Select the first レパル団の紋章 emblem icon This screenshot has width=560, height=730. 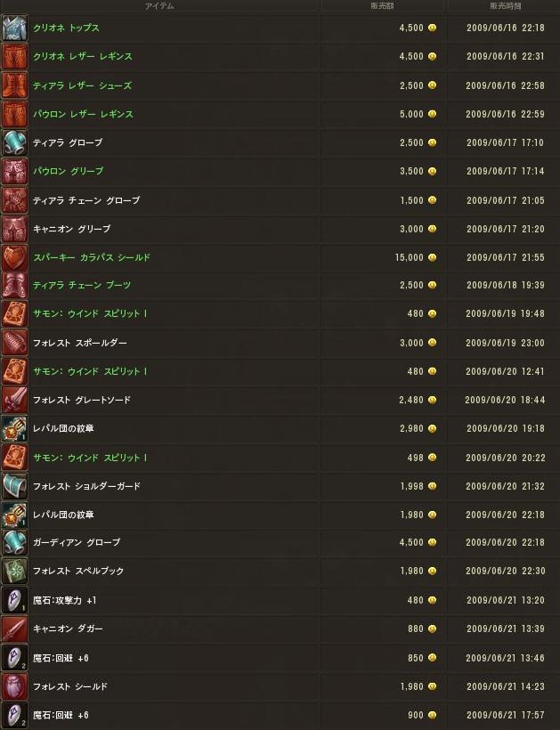pos(14,429)
